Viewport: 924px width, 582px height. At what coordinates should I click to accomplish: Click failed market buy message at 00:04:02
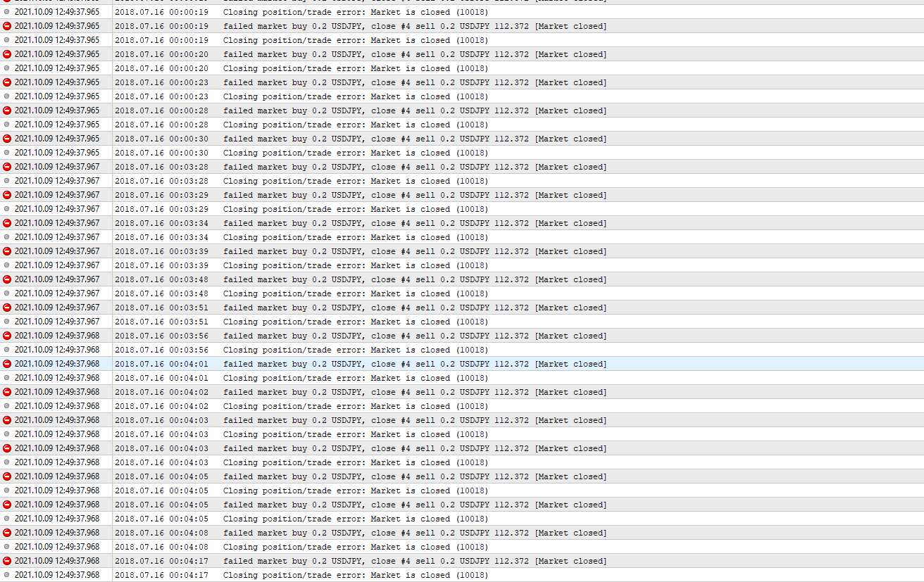[415, 392]
